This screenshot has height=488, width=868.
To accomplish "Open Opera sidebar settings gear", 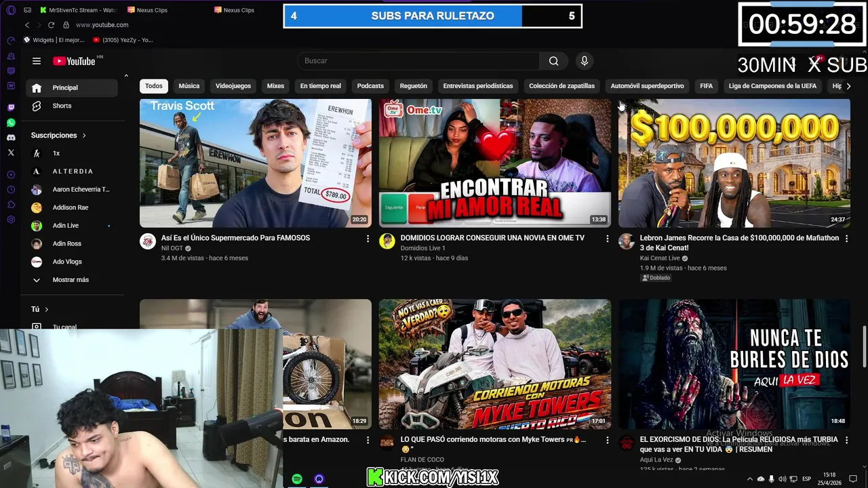I will click(x=11, y=220).
